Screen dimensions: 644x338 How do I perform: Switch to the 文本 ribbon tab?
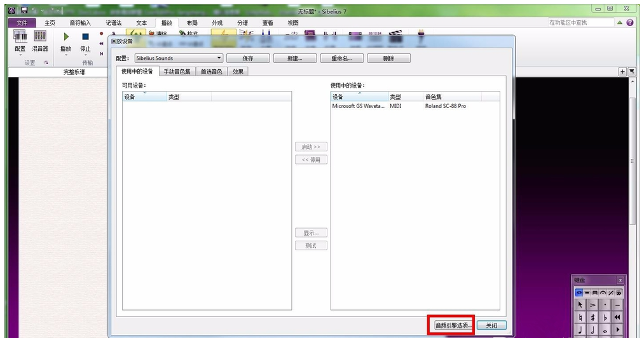(141, 23)
